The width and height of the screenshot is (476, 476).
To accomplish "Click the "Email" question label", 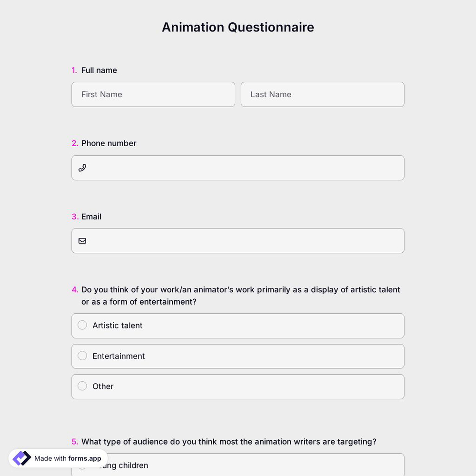I will (91, 217).
